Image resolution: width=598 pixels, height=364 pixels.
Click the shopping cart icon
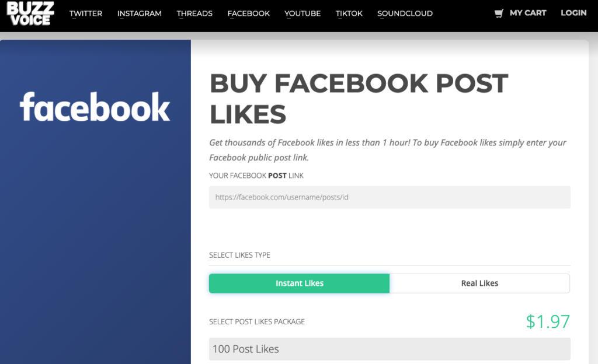point(499,13)
